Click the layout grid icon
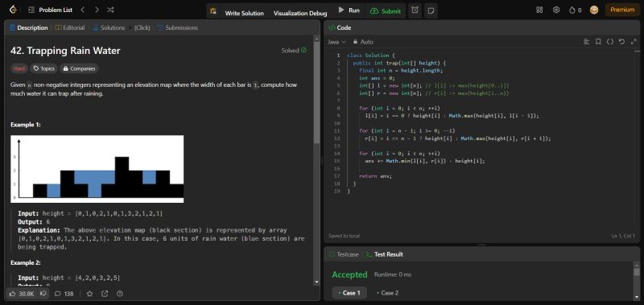Image resolution: width=644 pixels, height=305 pixels. tap(539, 10)
